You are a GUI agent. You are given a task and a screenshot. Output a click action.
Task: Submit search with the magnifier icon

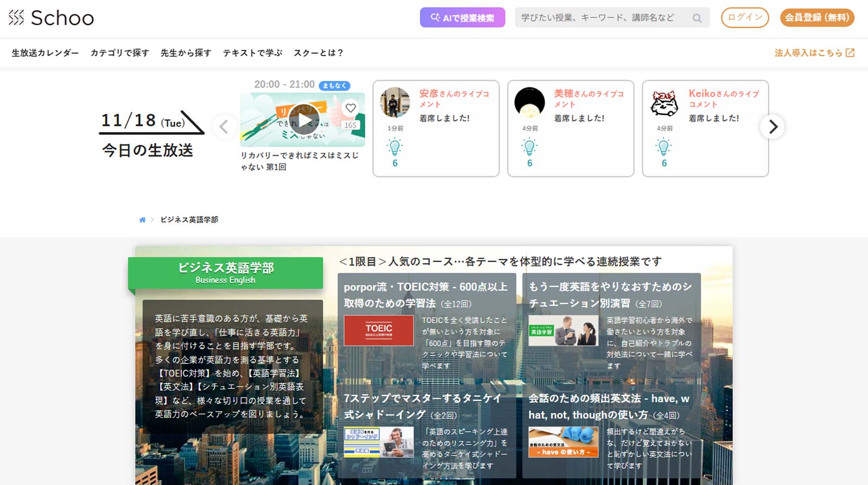coord(697,18)
